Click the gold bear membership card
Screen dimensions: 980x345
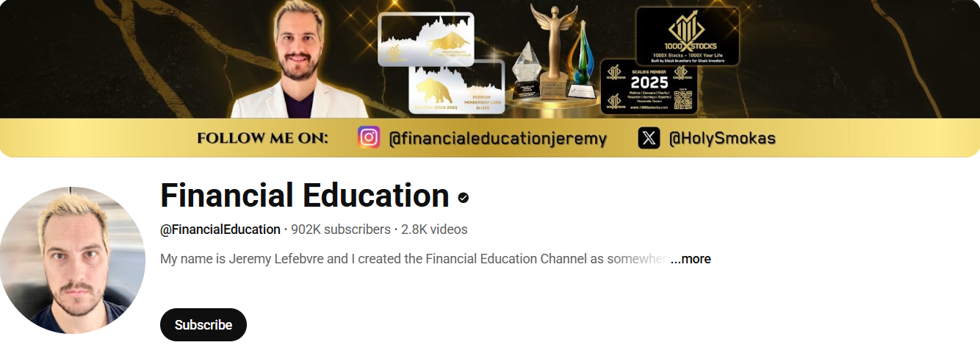tap(458, 88)
